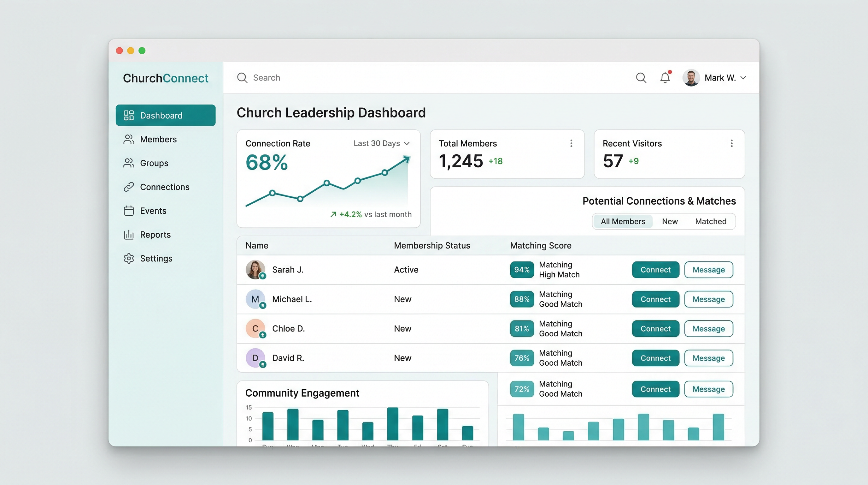Switch filter to show only New members
Viewport: 868px width, 485px height.
[670, 221]
